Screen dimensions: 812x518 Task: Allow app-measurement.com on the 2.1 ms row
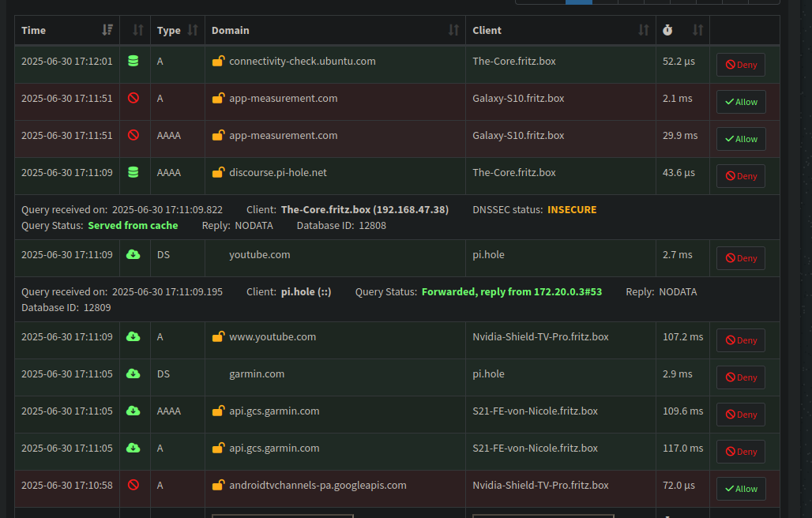[741, 102]
